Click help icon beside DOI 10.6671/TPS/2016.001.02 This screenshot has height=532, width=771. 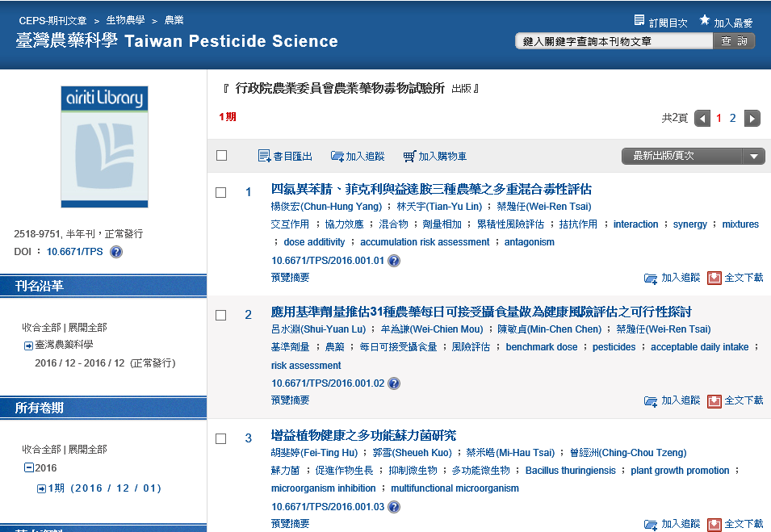[x=394, y=383]
